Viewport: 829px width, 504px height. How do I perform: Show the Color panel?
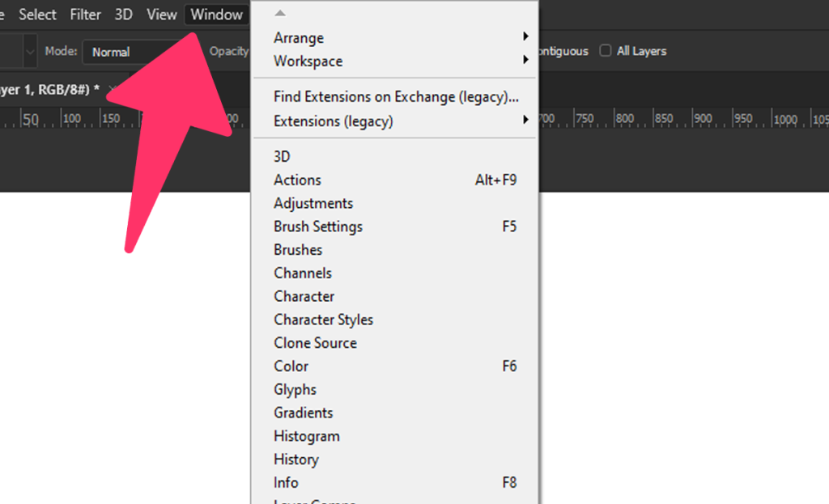(291, 366)
